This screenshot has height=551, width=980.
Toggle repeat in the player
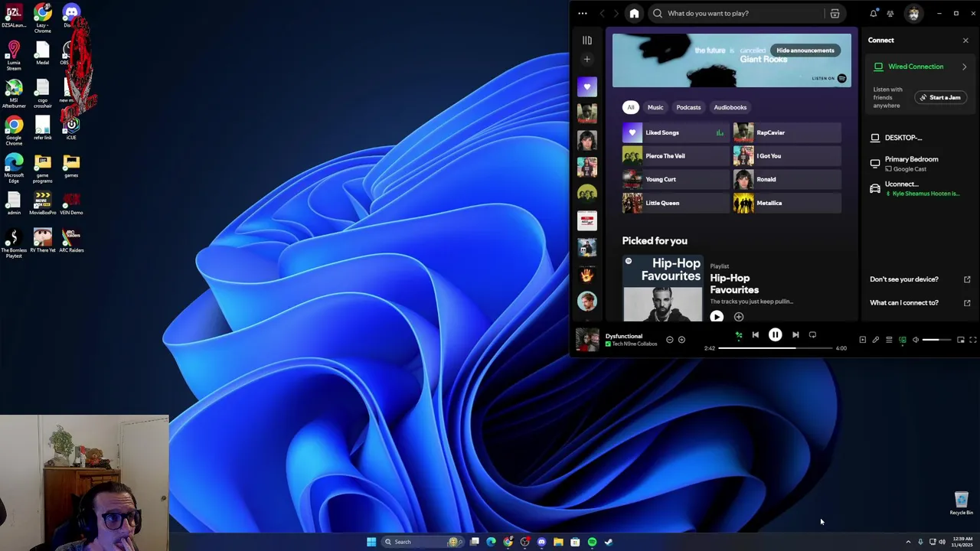click(x=812, y=334)
